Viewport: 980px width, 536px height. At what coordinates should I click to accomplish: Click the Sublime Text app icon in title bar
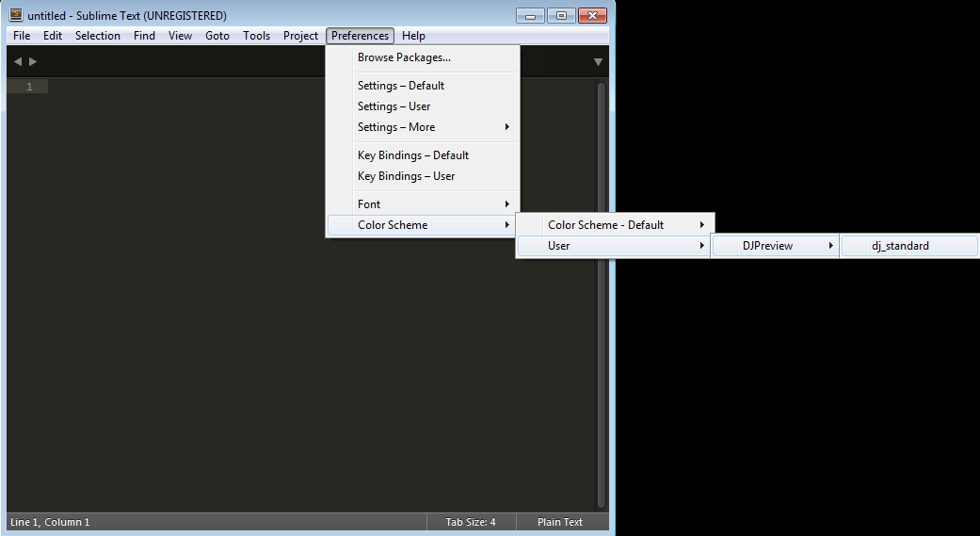(16, 16)
